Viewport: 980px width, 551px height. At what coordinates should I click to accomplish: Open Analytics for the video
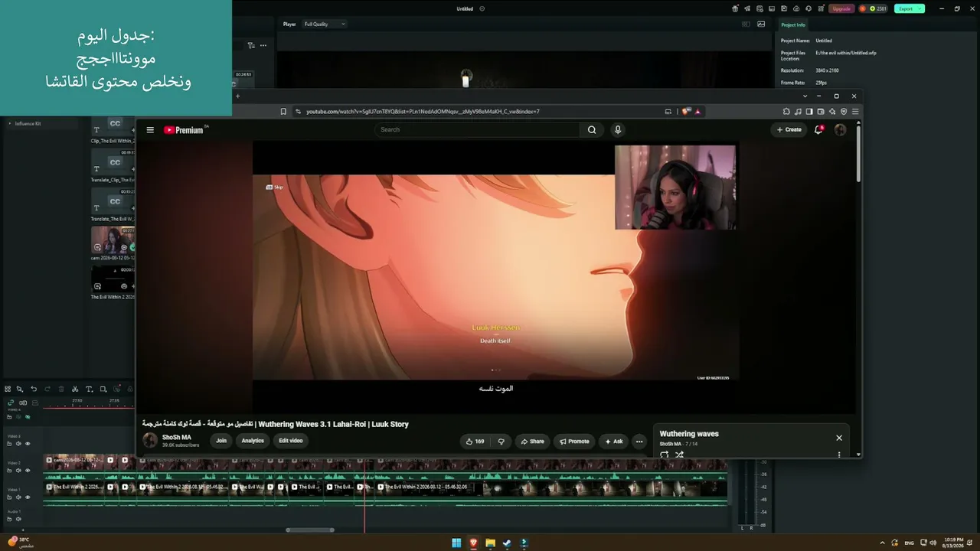[x=253, y=441]
